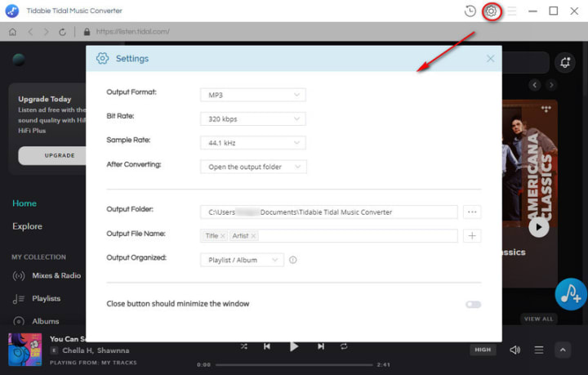Open the After Converting dropdown
The width and height of the screenshot is (588, 375).
coord(253,167)
